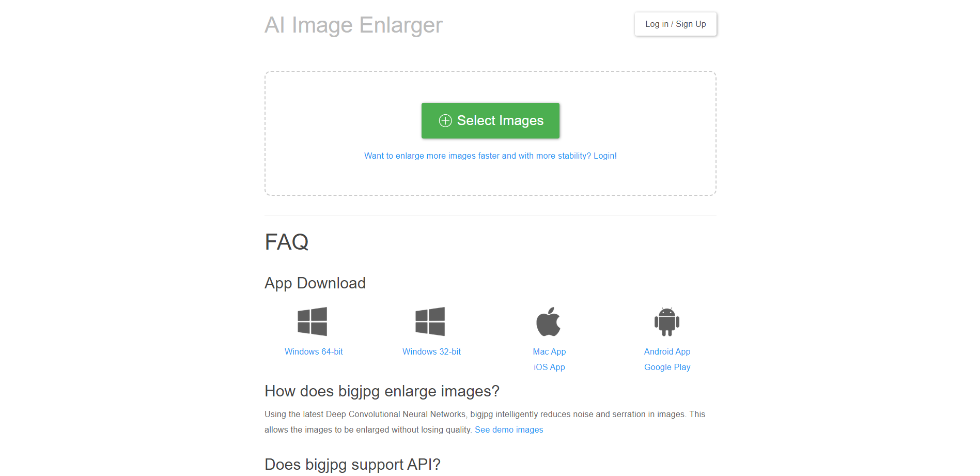Click the 'Want to enlarge more images' login link
Viewport: 980px width, 476px height.
[x=490, y=156]
